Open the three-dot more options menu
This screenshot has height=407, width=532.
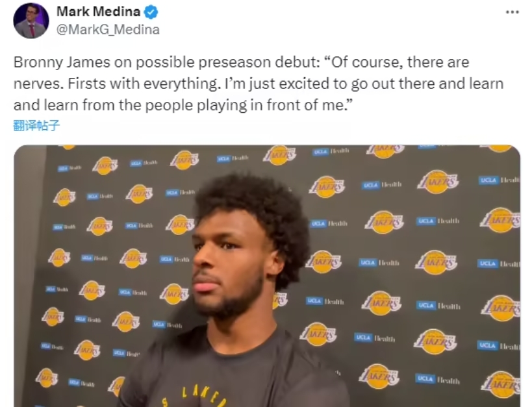513,12
